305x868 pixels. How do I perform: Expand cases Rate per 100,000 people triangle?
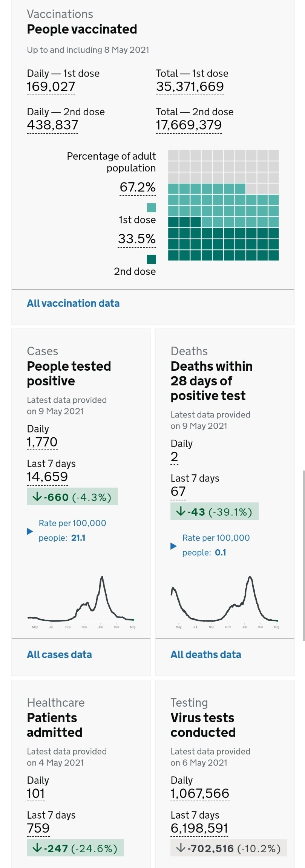30,531
